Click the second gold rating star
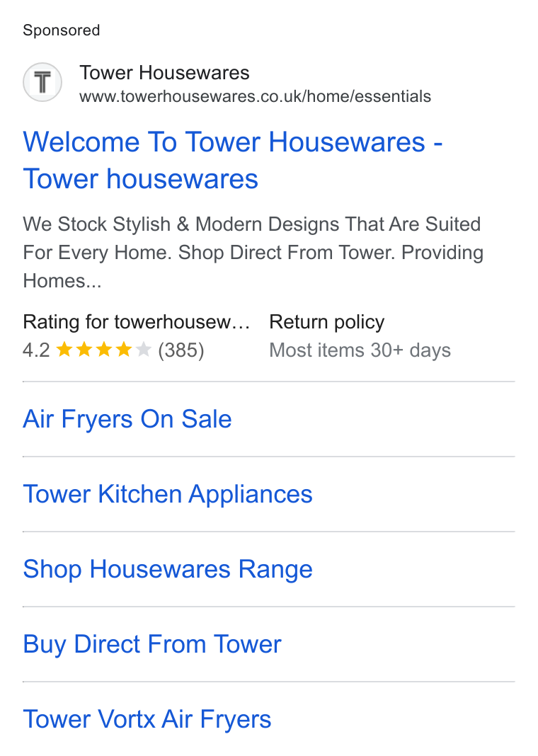Screen dimensions: 538x756 click(84, 349)
